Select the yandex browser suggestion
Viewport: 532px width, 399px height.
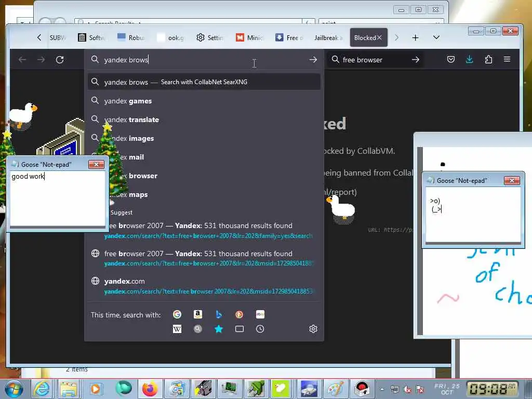click(x=204, y=176)
